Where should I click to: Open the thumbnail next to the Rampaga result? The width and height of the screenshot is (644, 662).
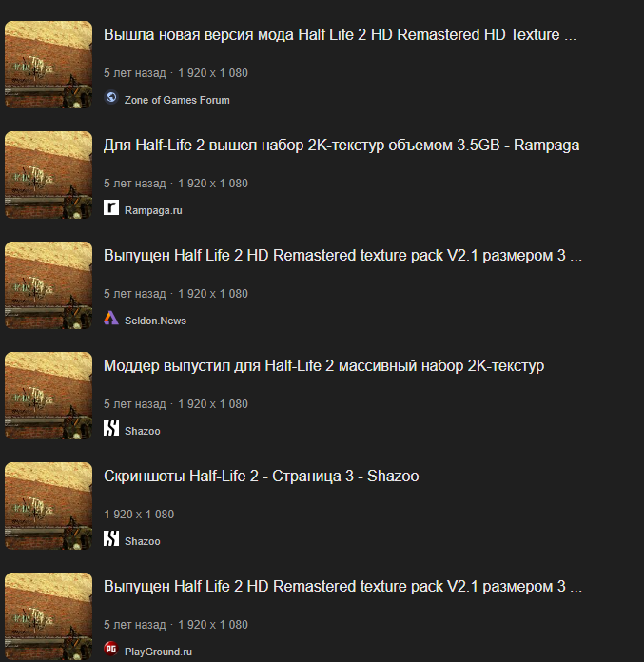point(49,175)
